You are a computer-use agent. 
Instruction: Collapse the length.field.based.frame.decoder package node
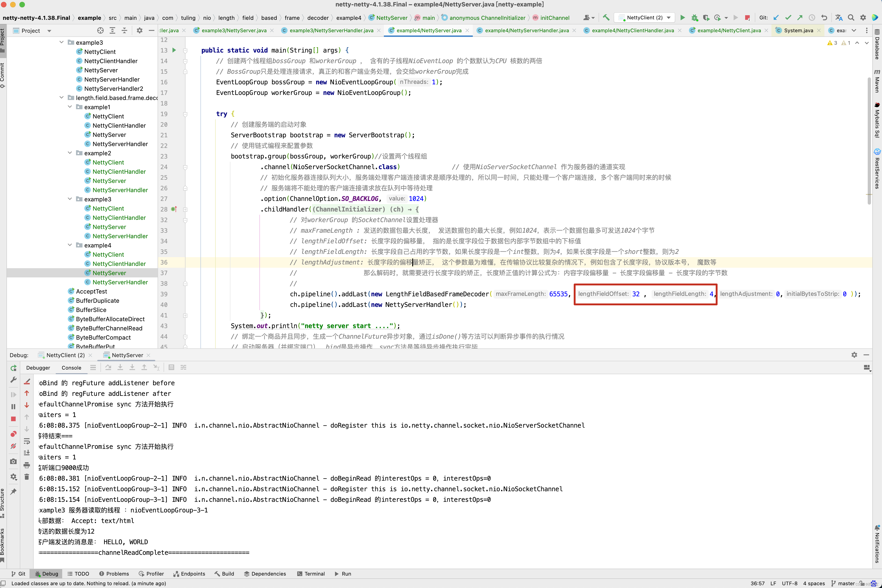pos(62,98)
